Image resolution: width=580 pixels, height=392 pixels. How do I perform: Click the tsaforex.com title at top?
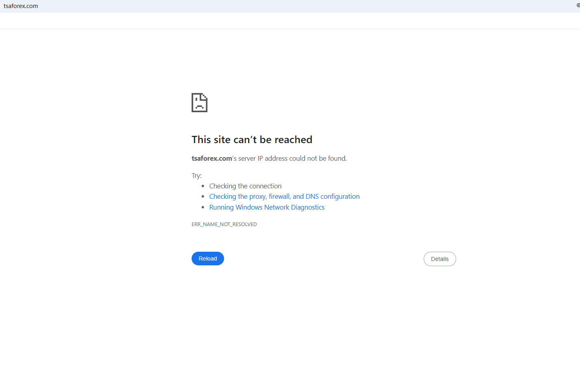click(21, 6)
